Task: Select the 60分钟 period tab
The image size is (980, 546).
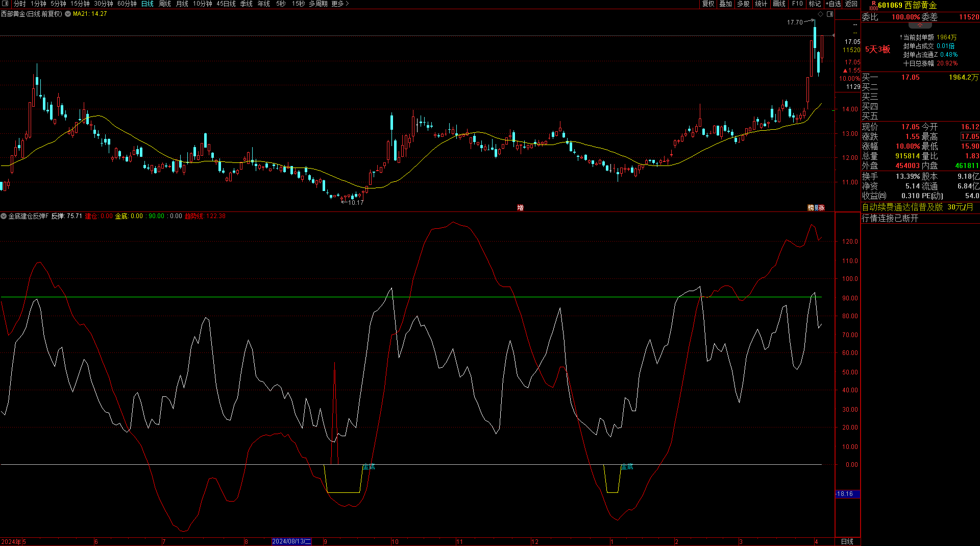Action: click(127, 4)
